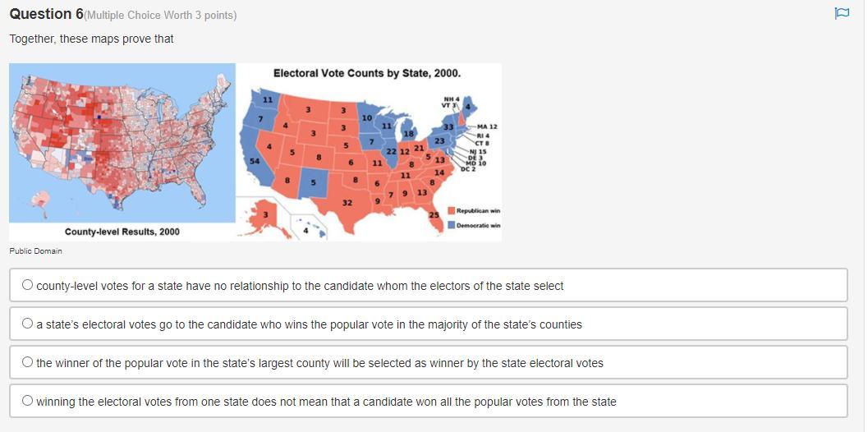
Task: Select radio for 'majority of the state's counties'
Action: 28,324
